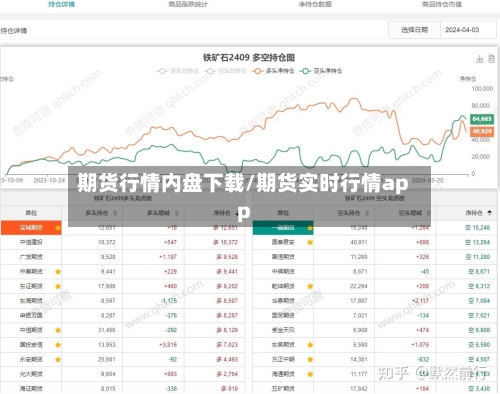Viewport: 500px width, 394px height.
Task: Click the change value +2,117
Action: click(x=420, y=301)
